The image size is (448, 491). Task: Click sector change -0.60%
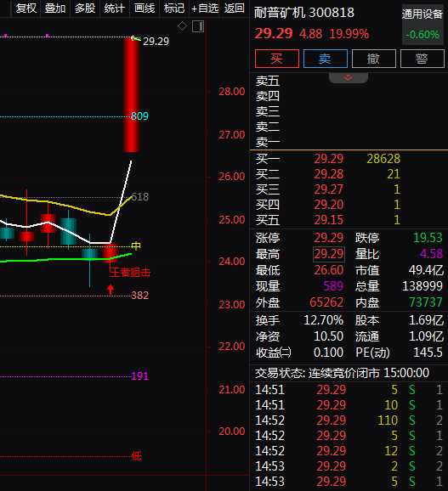click(x=422, y=34)
